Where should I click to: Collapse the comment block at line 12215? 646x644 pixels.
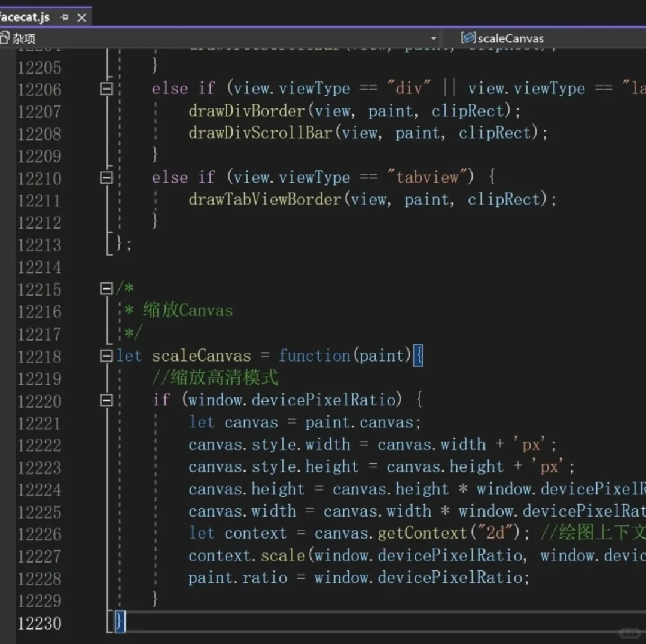point(106,288)
